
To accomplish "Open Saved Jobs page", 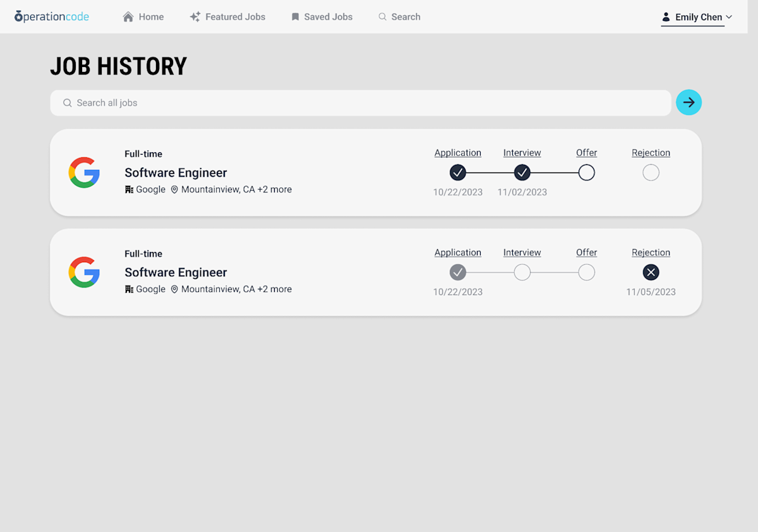I will pyautogui.click(x=322, y=17).
